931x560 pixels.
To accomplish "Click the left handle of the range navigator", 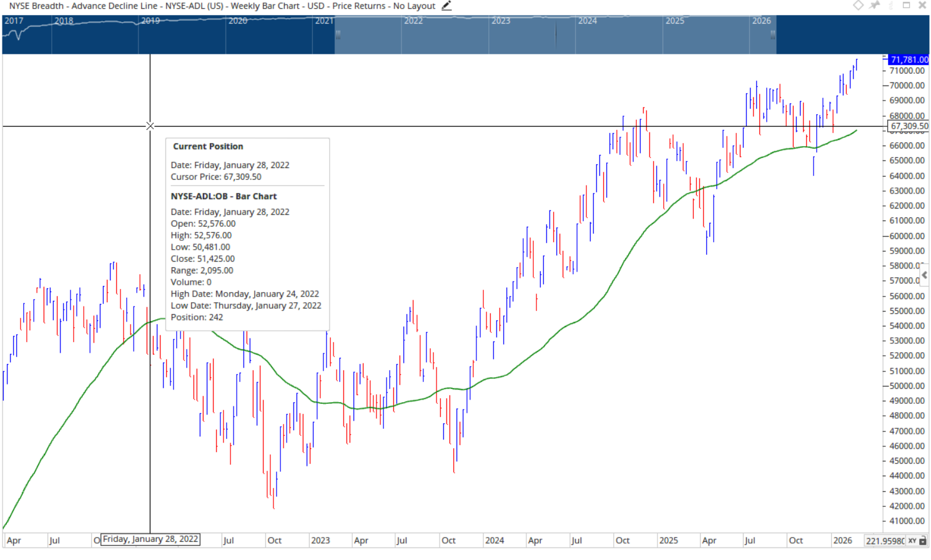I will 338,35.
